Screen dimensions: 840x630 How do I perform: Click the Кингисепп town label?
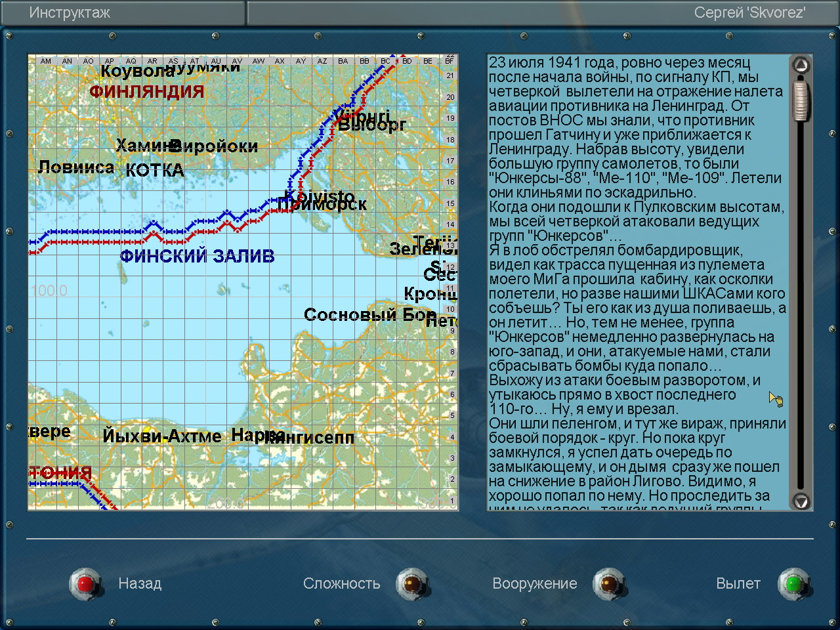309,438
